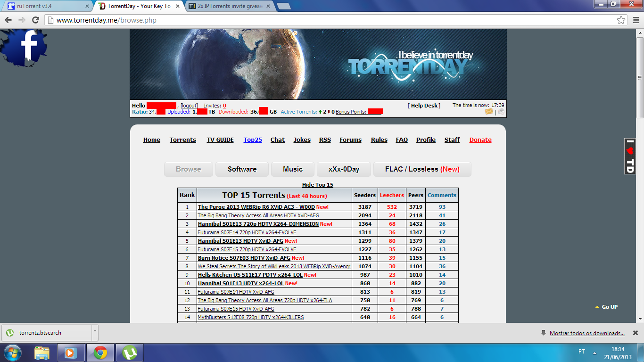Open the Chat page

pos(278,140)
